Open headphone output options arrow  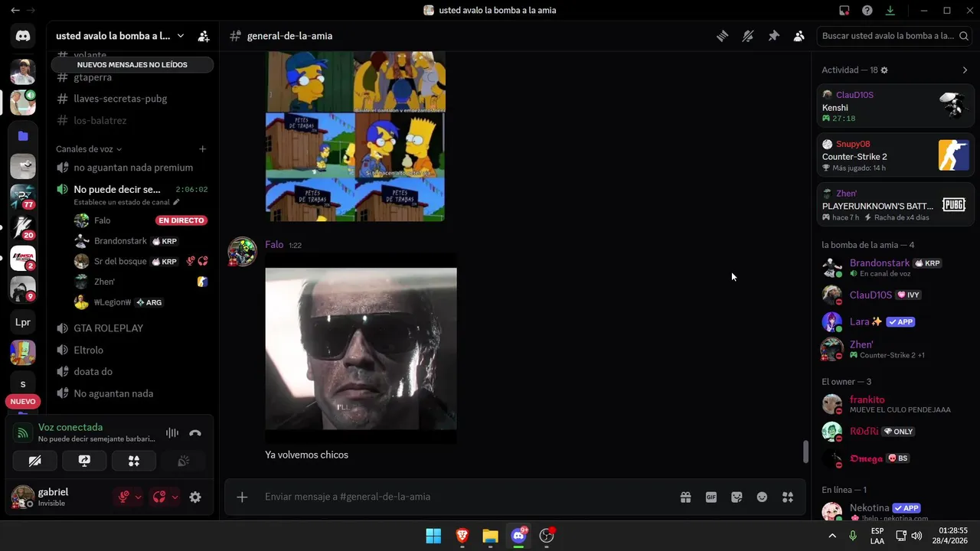tap(175, 497)
